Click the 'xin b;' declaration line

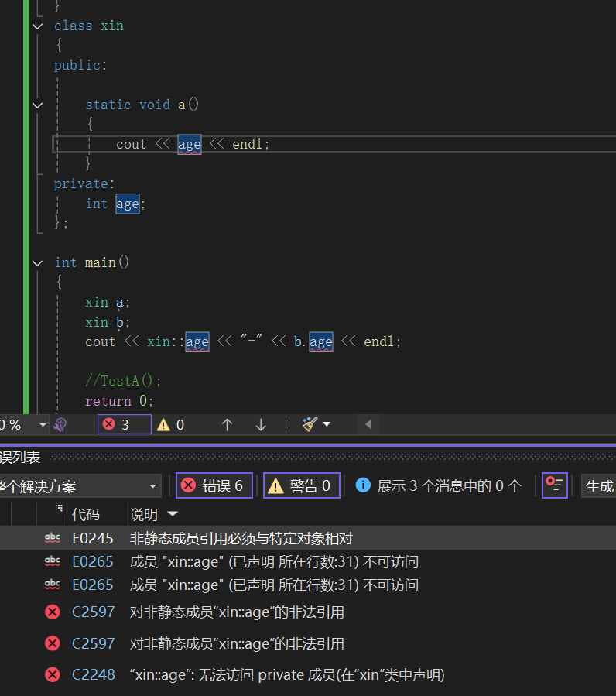point(108,322)
